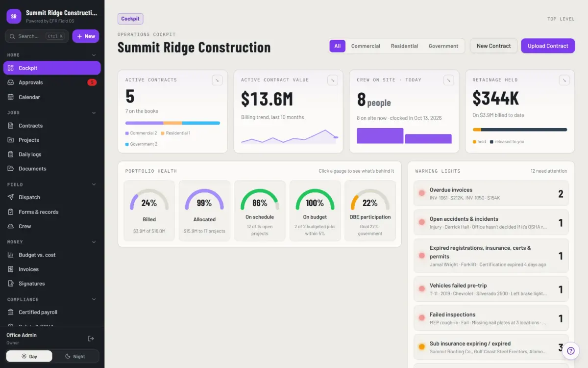588x368 pixels.
Task: Open the DBE participation 22% gauge
Action: pyautogui.click(x=370, y=210)
